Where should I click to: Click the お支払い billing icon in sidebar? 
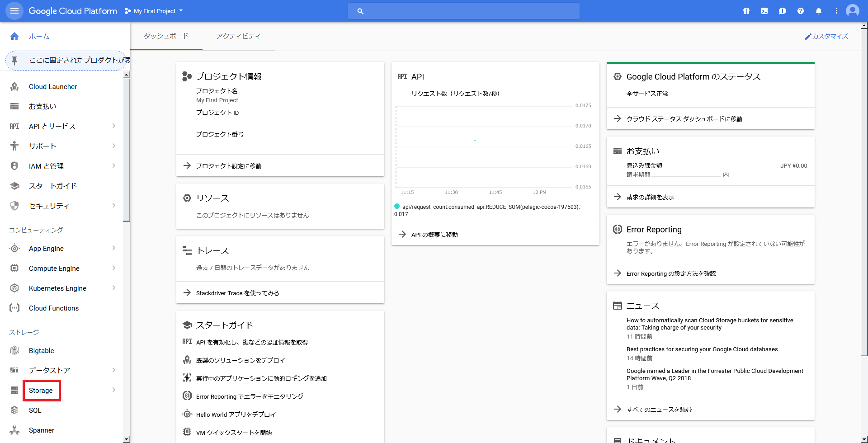tap(14, 106)
